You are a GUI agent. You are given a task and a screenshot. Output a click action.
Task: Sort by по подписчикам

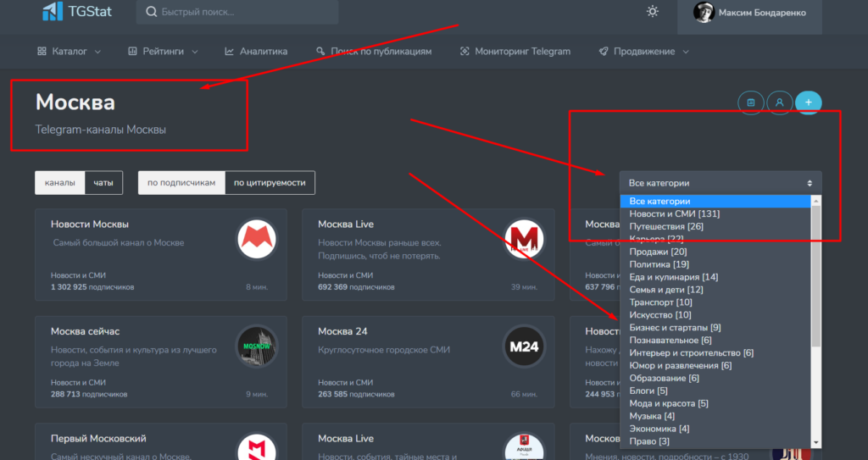(x=181, y=183)
